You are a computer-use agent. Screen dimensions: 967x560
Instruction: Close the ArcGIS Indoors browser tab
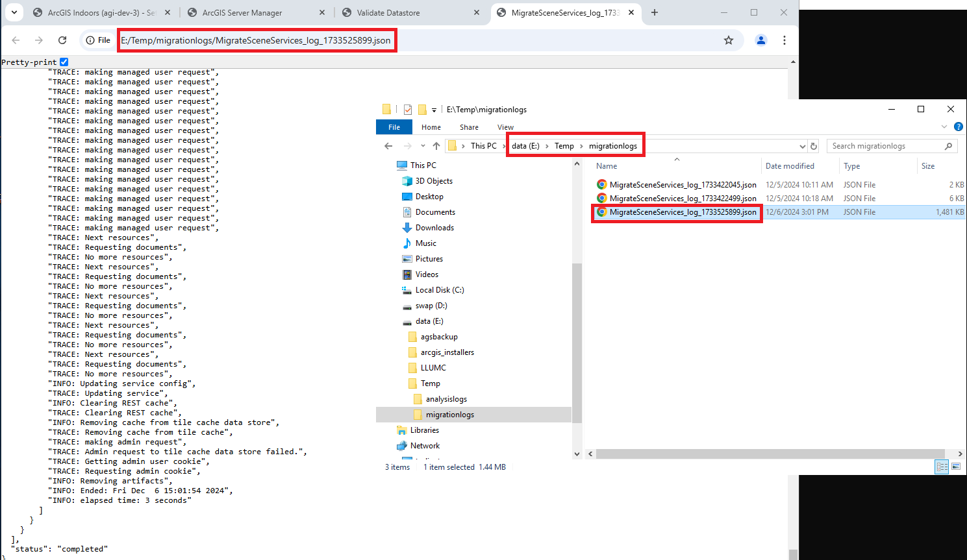(168, 13)
